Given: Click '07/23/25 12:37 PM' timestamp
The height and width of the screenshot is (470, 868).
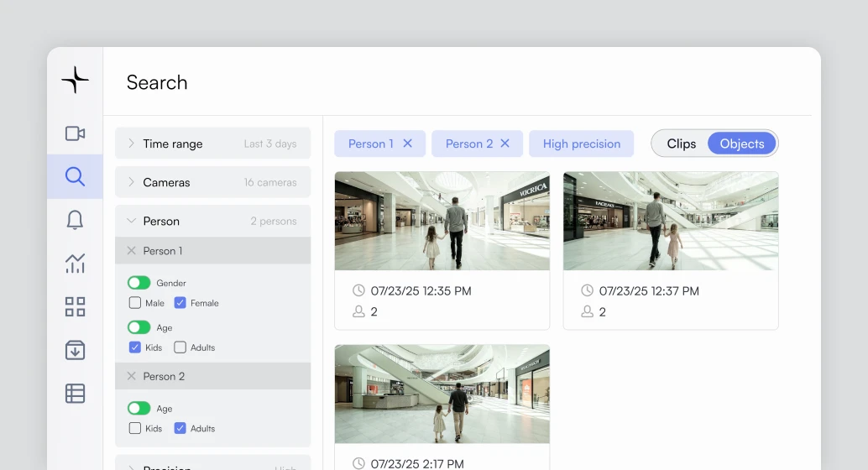Looking at the screenshot, I should (x=649, y=291).
